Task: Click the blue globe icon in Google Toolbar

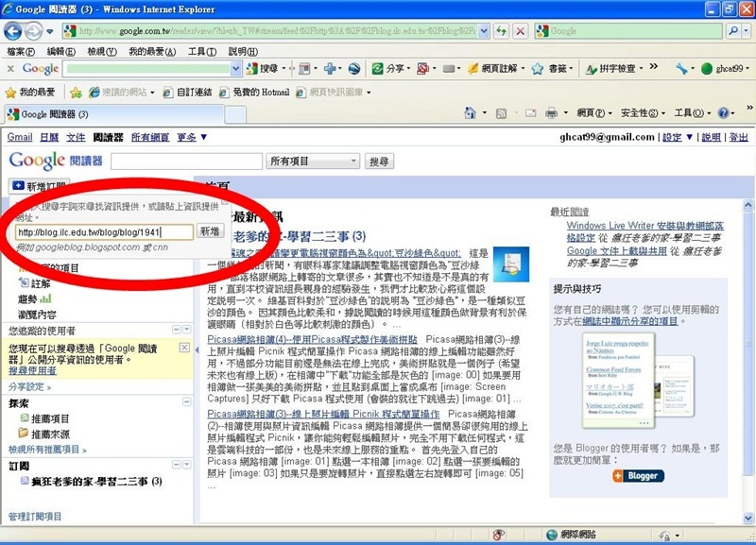Action: pos(354,69)
